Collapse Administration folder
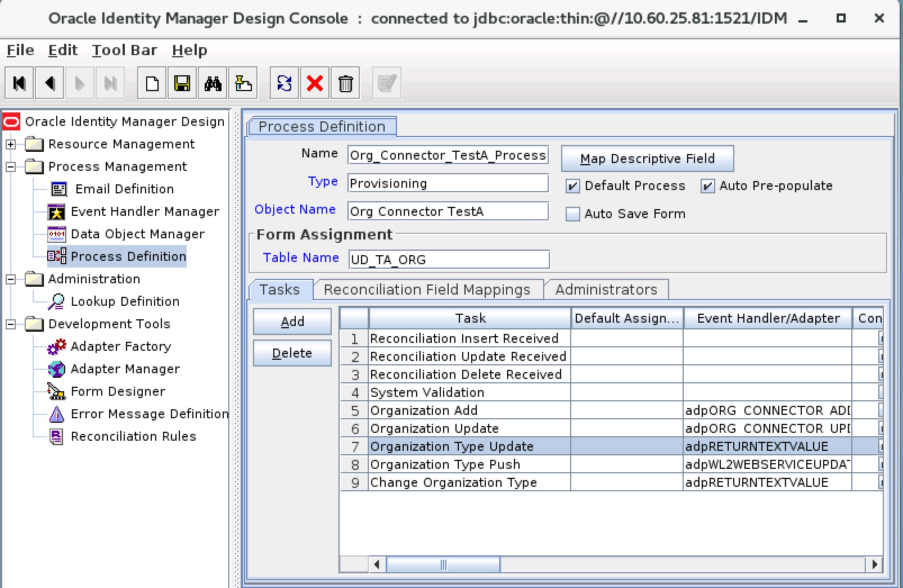Image resolution: width=903 pixels, height=588 pixels. click(11, 279)
